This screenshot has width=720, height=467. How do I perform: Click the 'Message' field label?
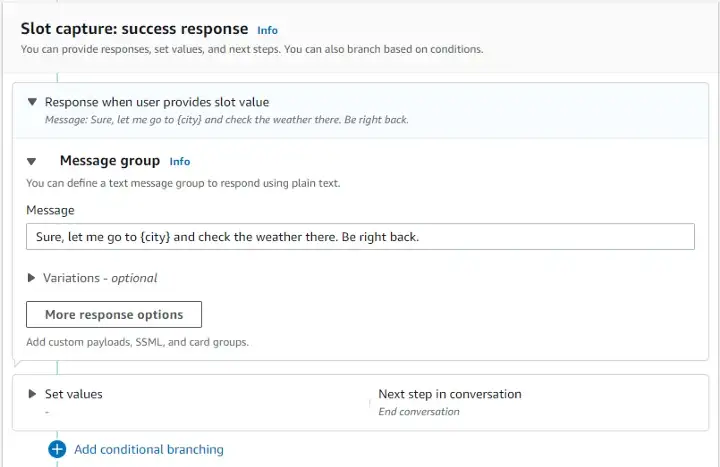pyautogui.click(x=50, y=210)
